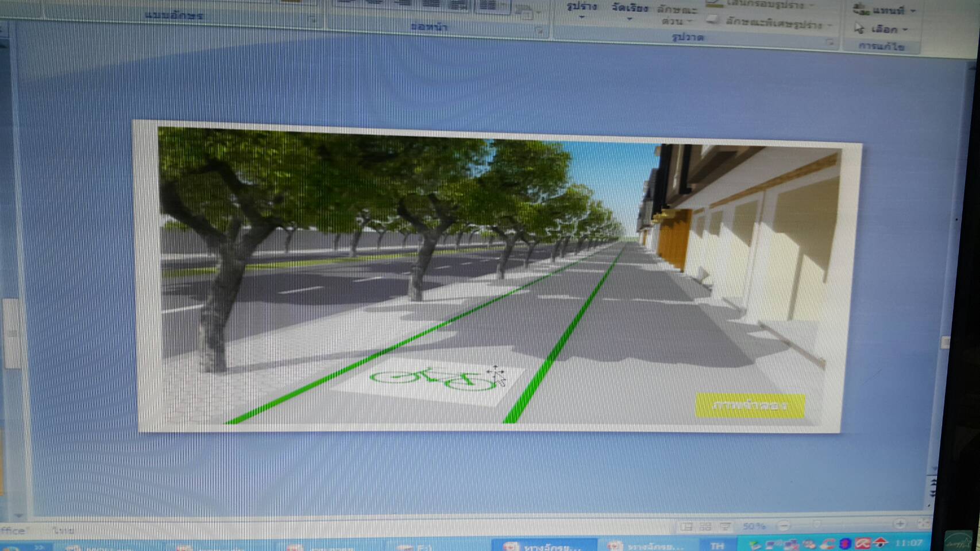Open the จัดเรียง (Arrange) dropdown

pos(629,11)
